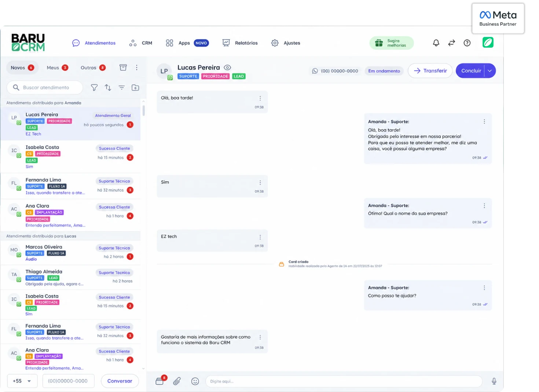Go to the CRM menu
This screenshot has height=392, width=539.
[x=140, y=43]
